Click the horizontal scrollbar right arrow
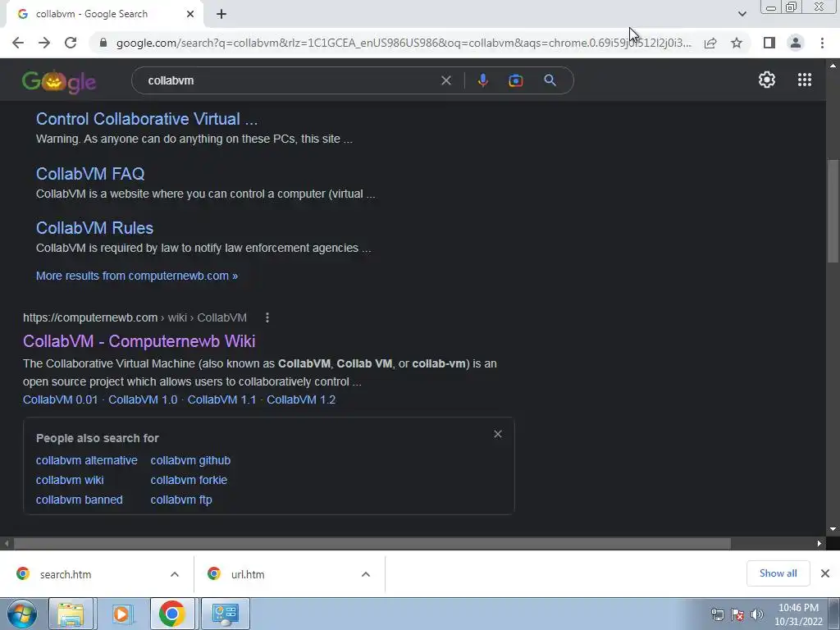The image size is (840, 630). coord(819,543)
